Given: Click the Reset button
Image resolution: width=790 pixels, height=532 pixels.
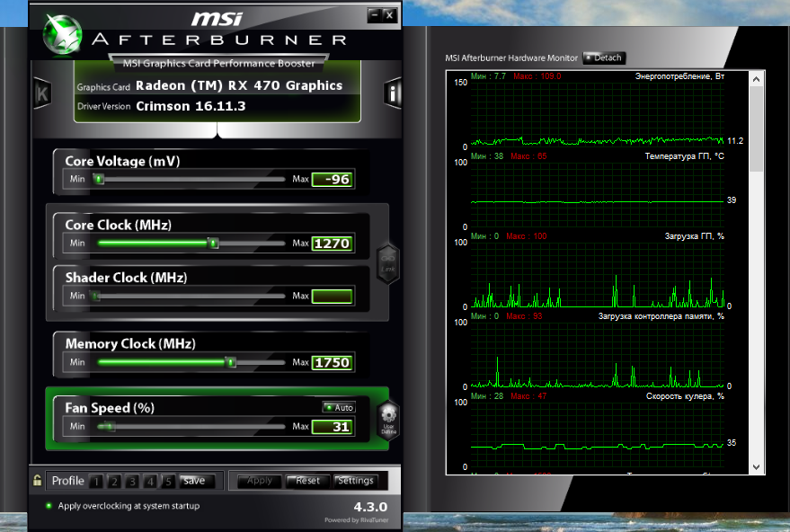Looking at the screenshot, I should click(307, 481).
